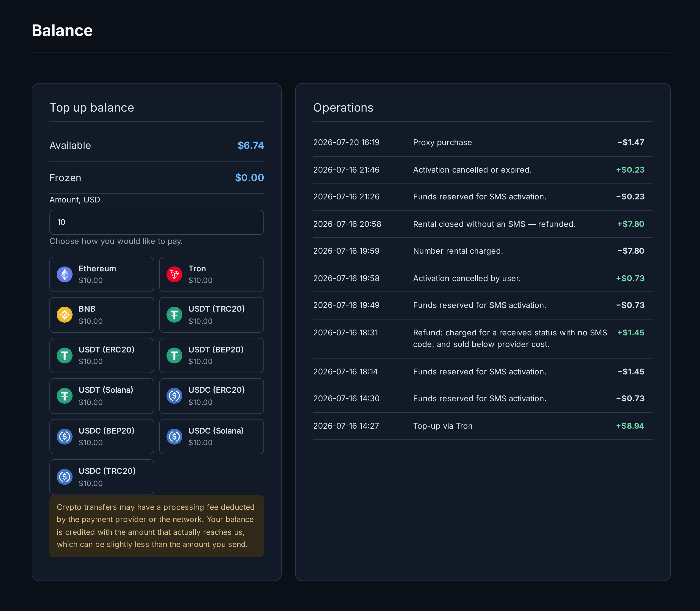700x611 pixels.
Task: Click the USDT (BEP20) Tether icon
Action: pos(174,356)
